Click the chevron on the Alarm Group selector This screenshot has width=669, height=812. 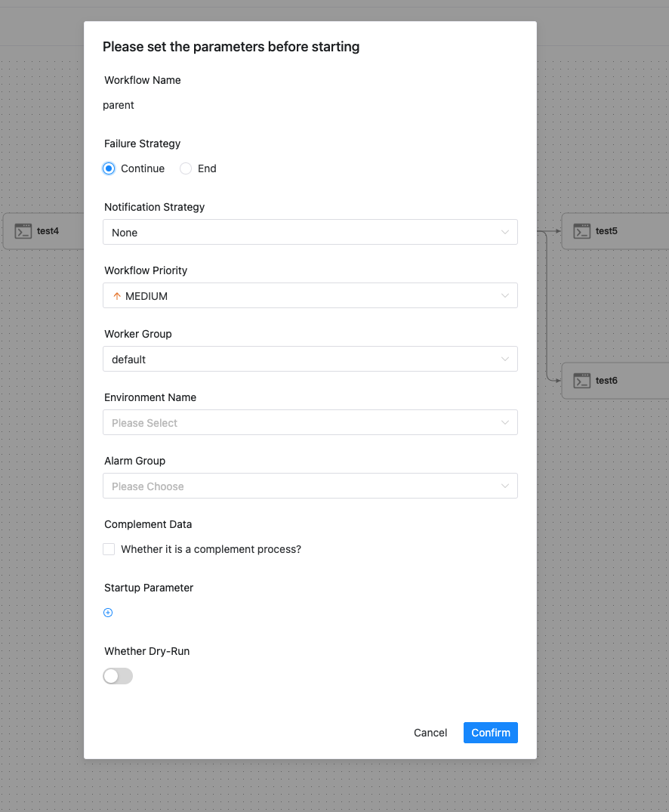point(504,486)
